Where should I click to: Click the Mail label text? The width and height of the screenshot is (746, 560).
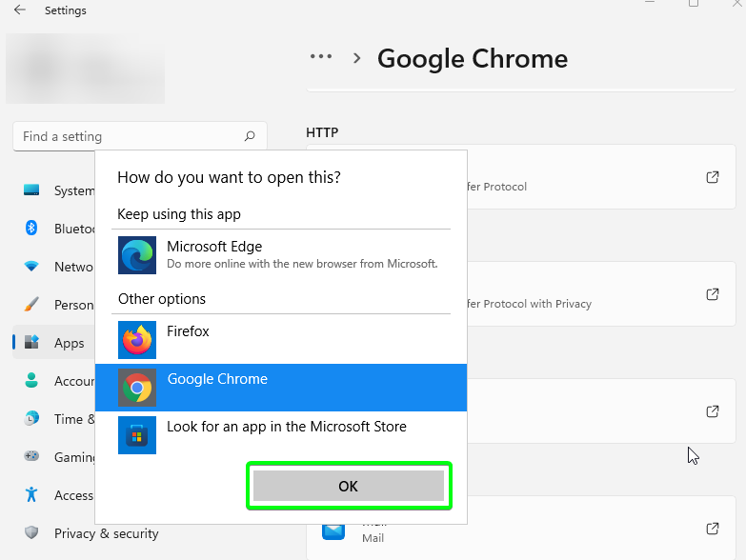tap(373, 538)
